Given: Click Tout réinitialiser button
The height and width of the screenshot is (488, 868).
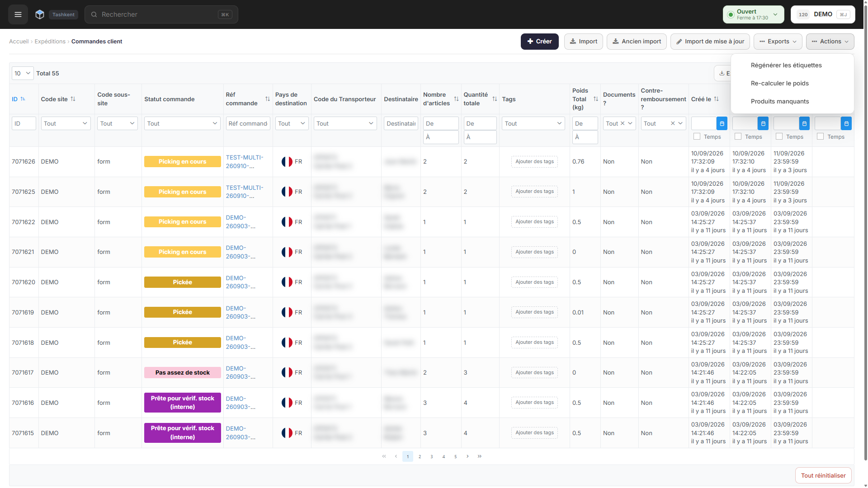Looking at the screenshot, I should (x=823, y=475).
